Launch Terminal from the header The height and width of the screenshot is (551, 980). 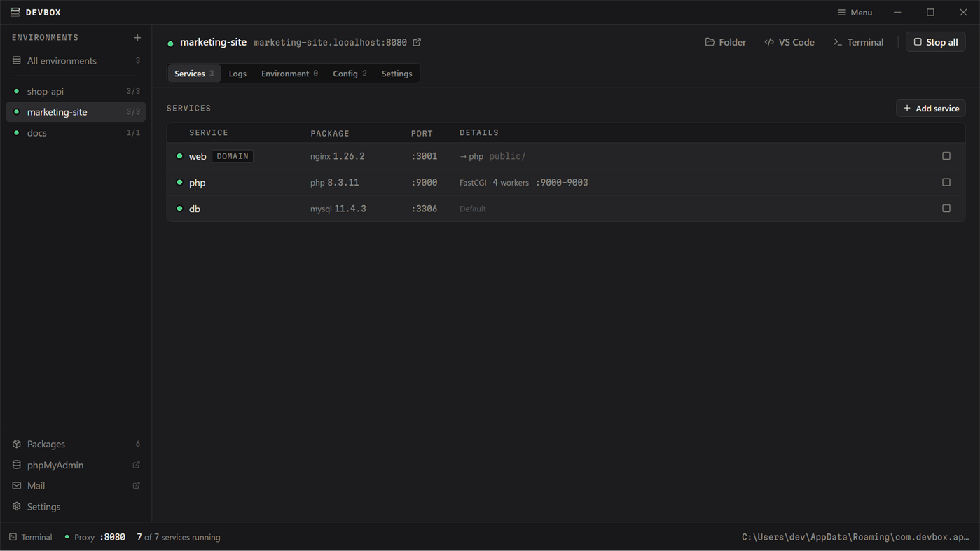[858, 42]
